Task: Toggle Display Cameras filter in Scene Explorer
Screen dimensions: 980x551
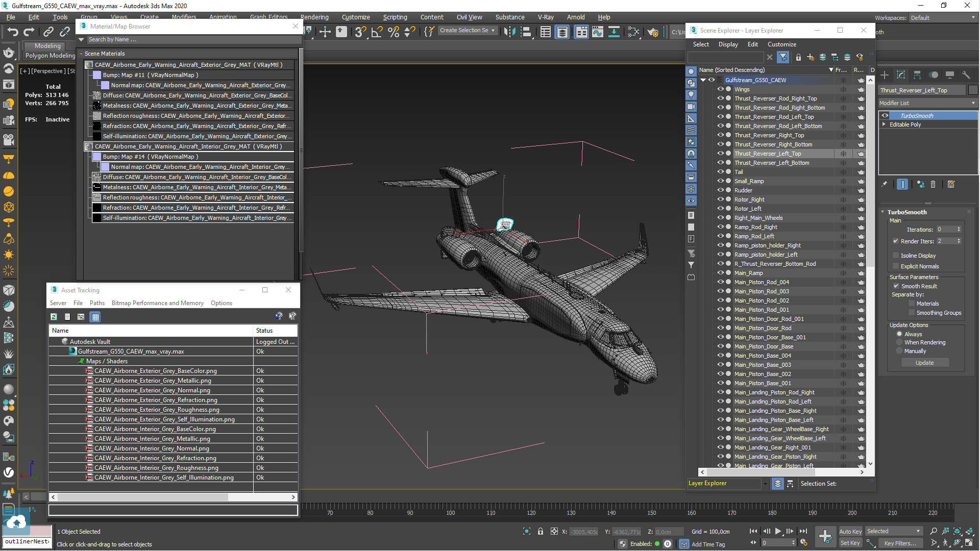Action: point(691,107)
